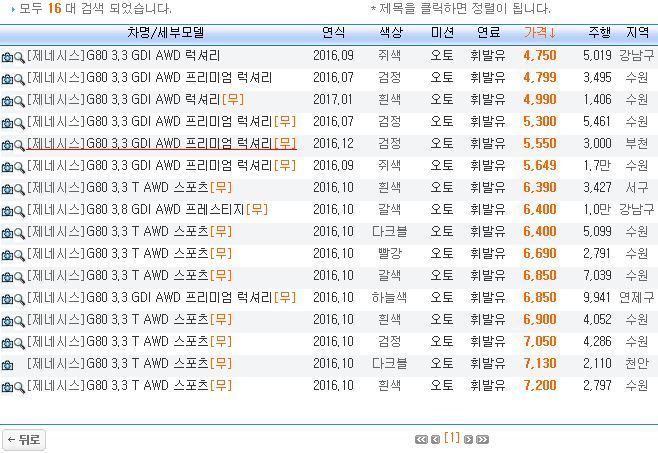Open camera icon in the 하늘색 연제구 row
The height and width of the screenshot is (453, 658).
(x=7, y=299)
